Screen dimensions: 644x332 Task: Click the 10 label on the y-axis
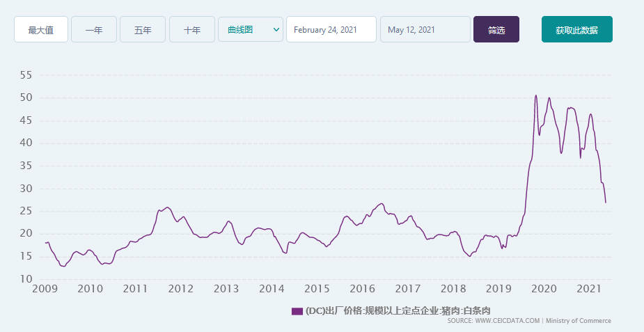coord(25,279)
